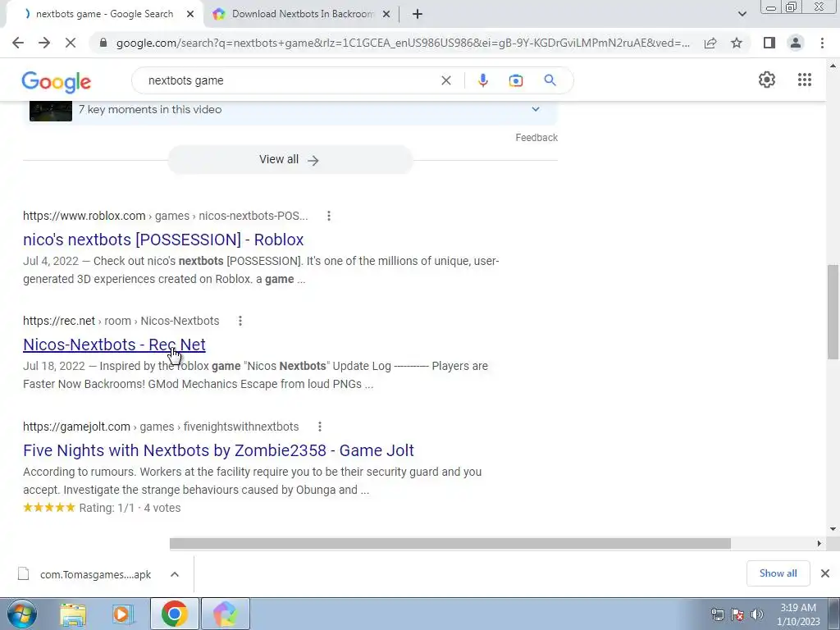This screenshot has width=840, height=630.
Task: Send Feedback on the video results
Action: pyautogui.click(x=536, y=138)
